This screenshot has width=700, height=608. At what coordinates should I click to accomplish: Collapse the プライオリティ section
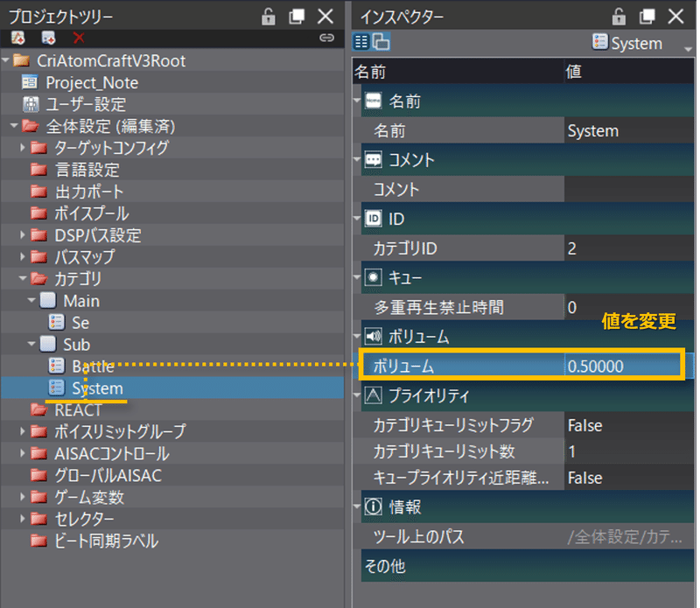click(x=357, y=395)
